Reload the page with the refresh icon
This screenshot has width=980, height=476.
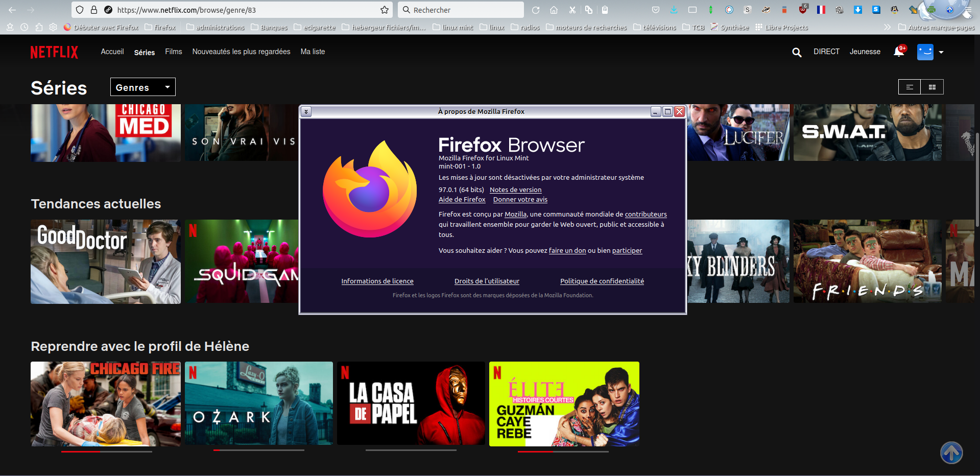tap(536, 10)
